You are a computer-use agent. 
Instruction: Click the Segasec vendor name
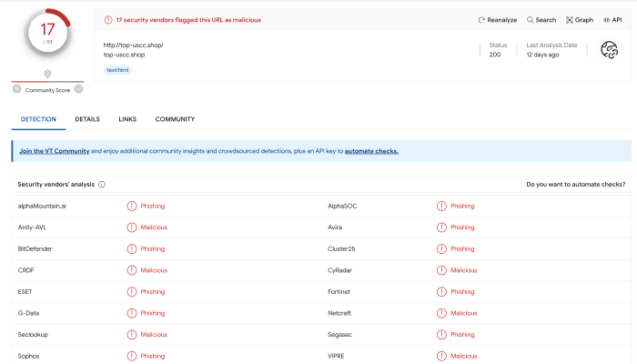click(339, 335)
